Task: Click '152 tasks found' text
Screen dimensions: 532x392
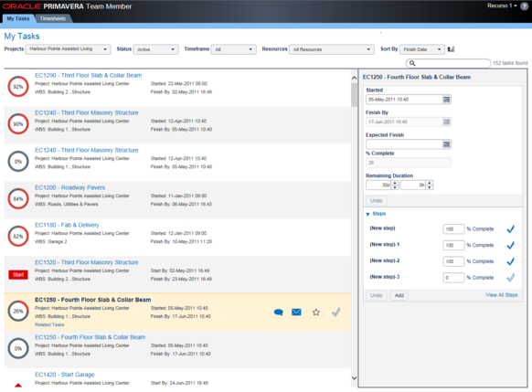Action: (510, 63)
